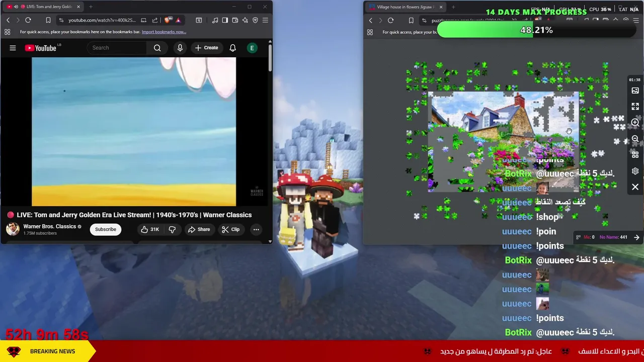This screenshot has height=362, width=644.
Task: Open the Warner Bros. Classics channel name link
Action: (x=49, y=226)
